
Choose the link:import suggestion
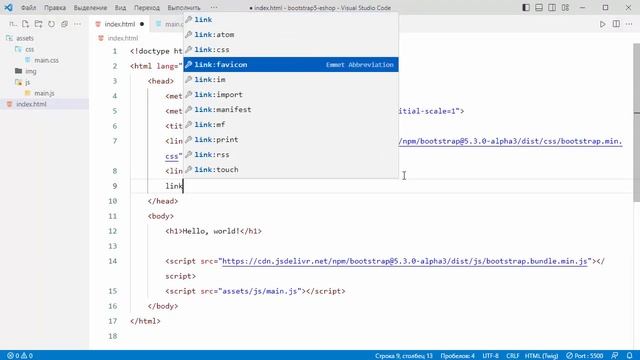click(x=291, y=95)
